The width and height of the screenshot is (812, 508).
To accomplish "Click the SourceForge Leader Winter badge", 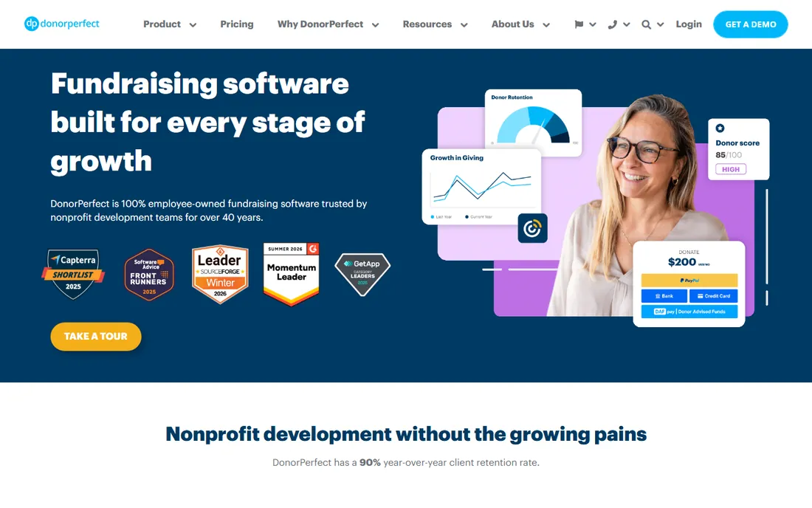I will click(x=220, y=274).
